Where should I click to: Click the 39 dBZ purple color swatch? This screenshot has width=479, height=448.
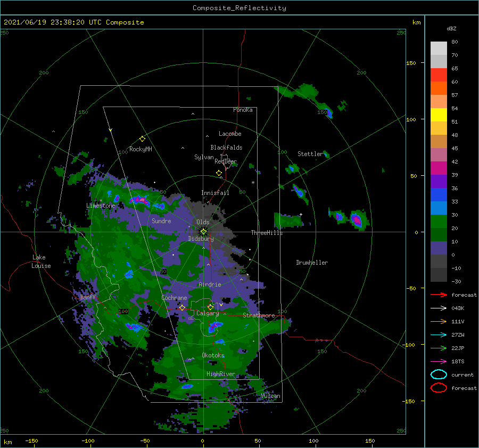(x=439, y=181)
